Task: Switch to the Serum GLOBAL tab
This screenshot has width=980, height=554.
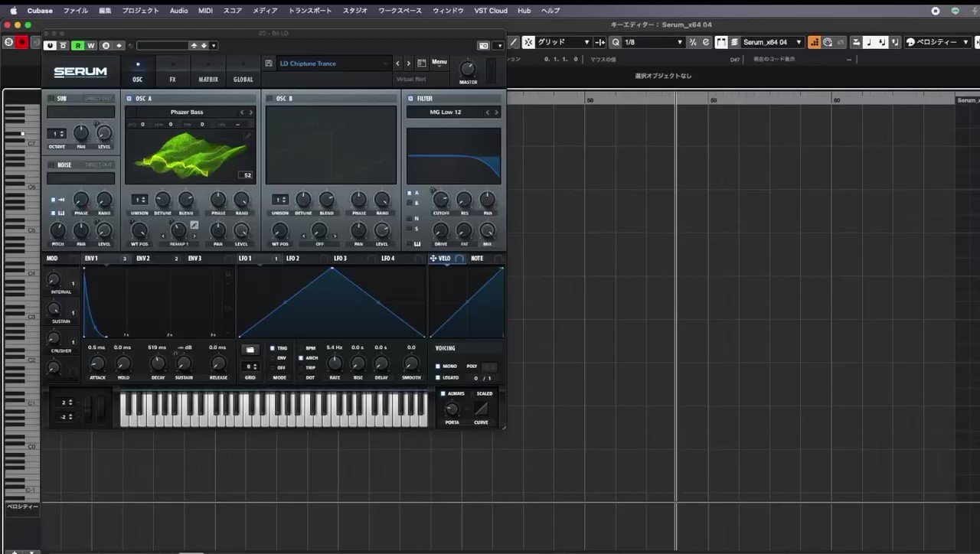Action: pyautogui.click(x=243, y=71)
